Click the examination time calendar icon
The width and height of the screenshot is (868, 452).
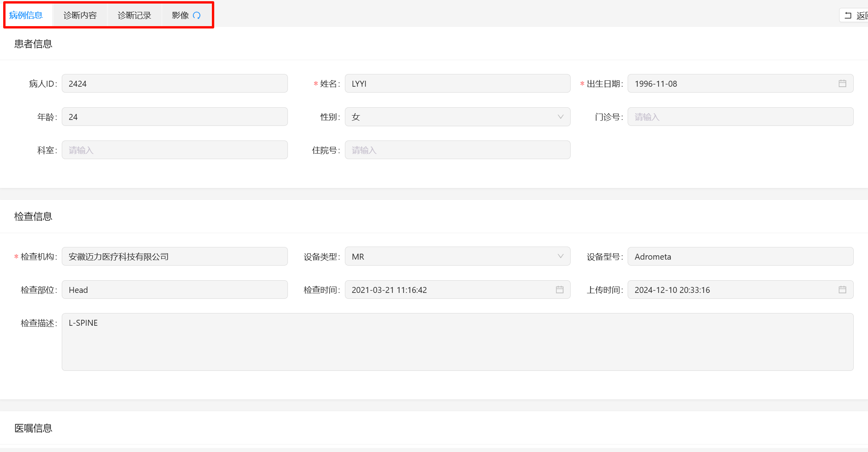pos(560,290)
